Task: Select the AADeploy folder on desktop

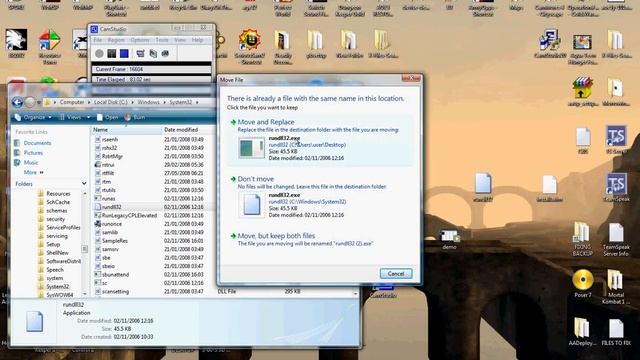Action: pos(582,332)
